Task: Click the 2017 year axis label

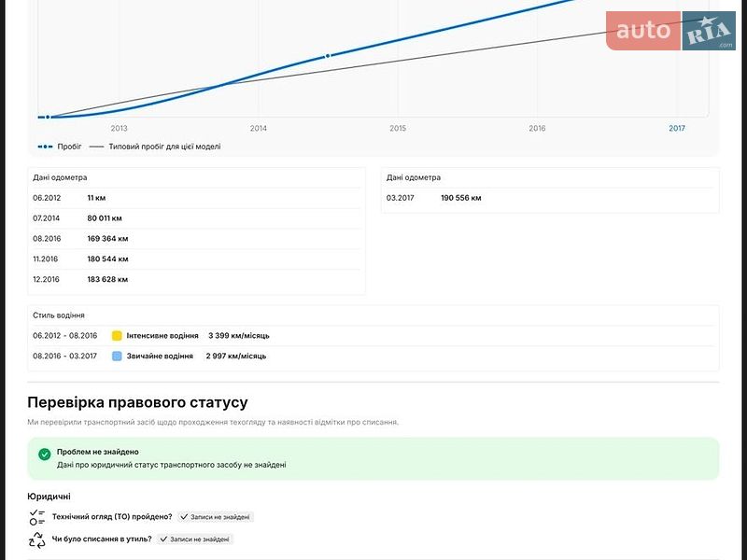Action: pyautogui.click(x=676, y=128)
